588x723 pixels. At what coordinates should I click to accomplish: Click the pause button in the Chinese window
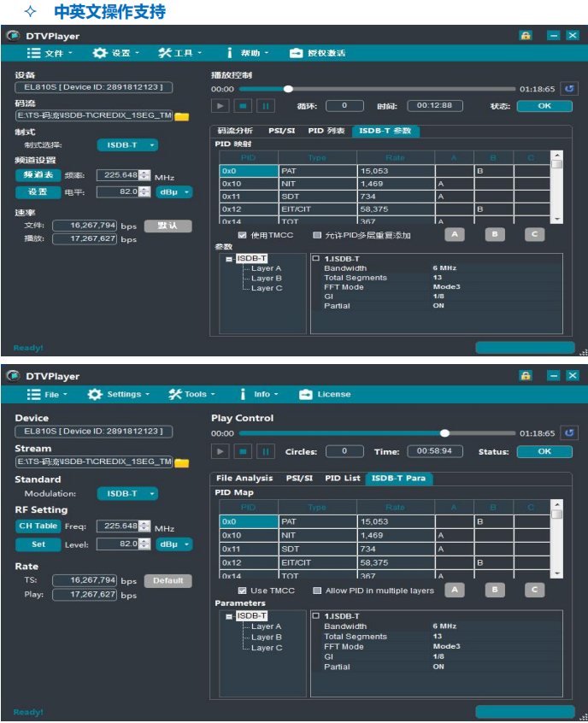(266, 106)
